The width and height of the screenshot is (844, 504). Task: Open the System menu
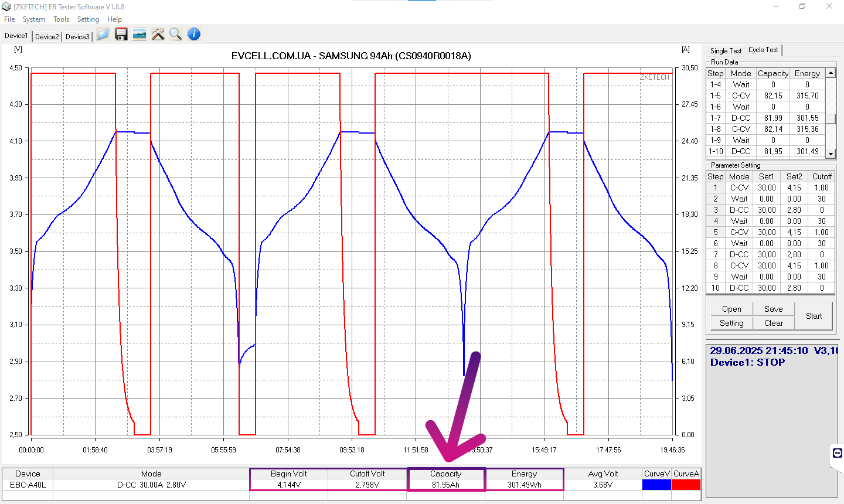[34, 19]
